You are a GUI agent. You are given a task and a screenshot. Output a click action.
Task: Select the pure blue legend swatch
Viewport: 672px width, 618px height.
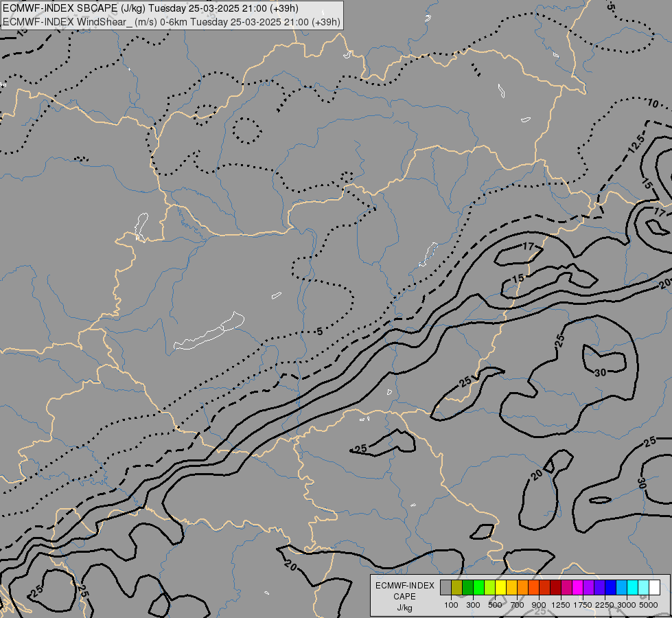point(610,587)
